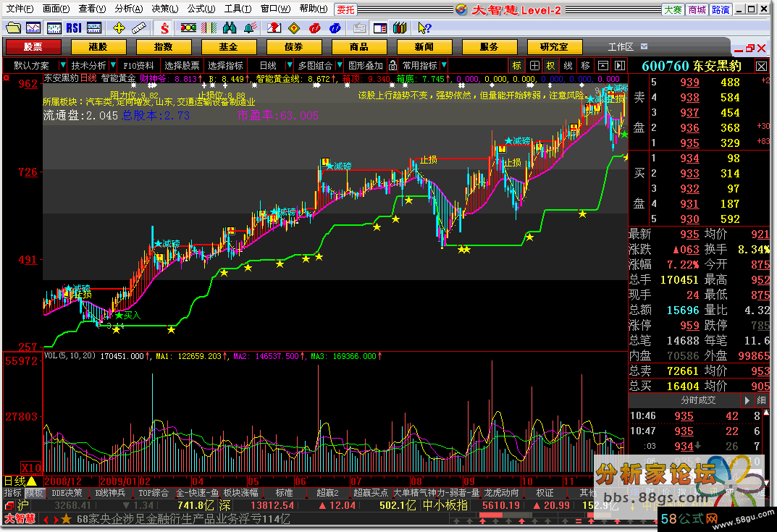Viewport: 777px width, 532px height.
Task: Click the 大赛 button in title bar
Action: click(x=673, y=9)
